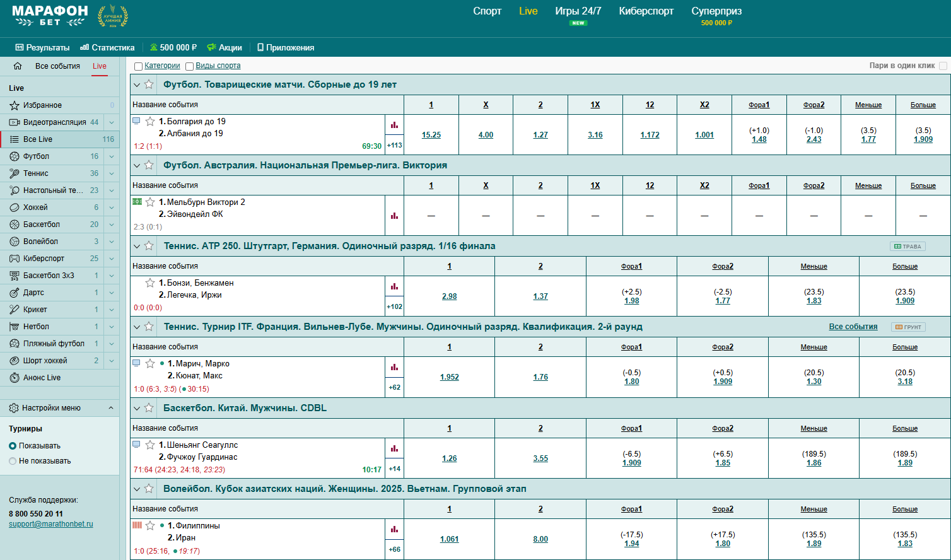Click video broadcast icon for Шеньянг Сеагуллс match

(136, 445)
